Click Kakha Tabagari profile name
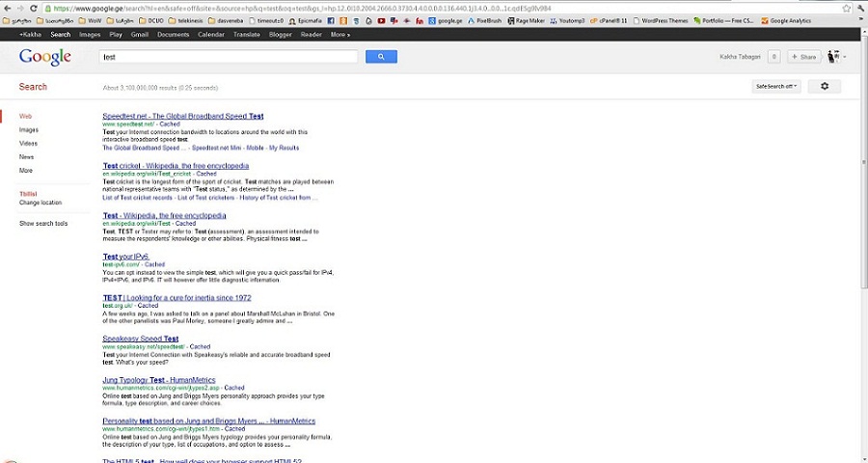The width and height of the screenshot is (868, 463). coord(740,57)
